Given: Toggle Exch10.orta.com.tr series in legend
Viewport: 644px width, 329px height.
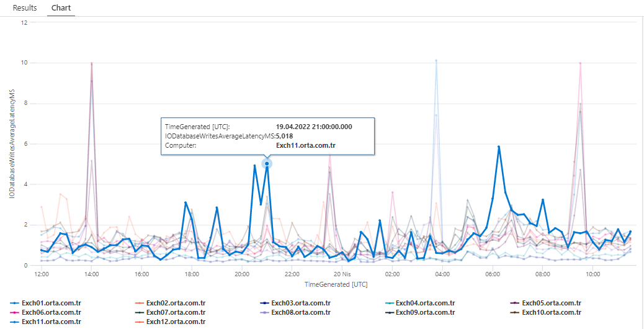Looking at the screenshot, I should [x=546, y=313].
